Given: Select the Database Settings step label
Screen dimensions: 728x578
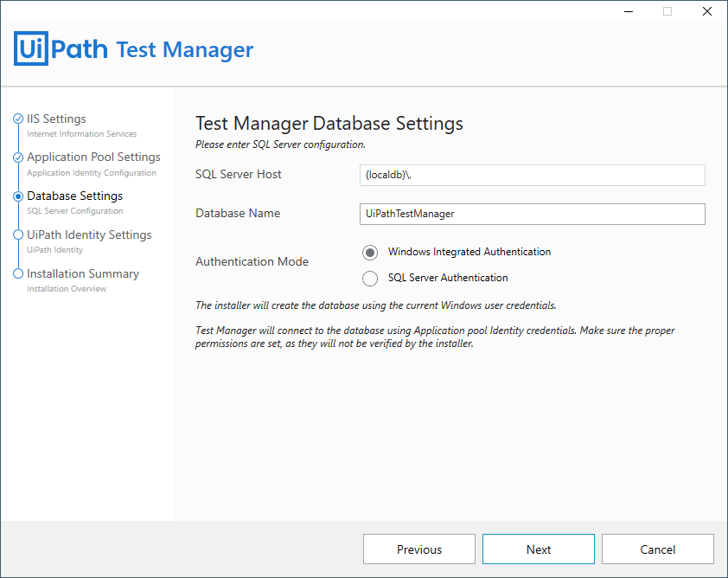Looking at the screenshot, I should (x=74, y=196).
